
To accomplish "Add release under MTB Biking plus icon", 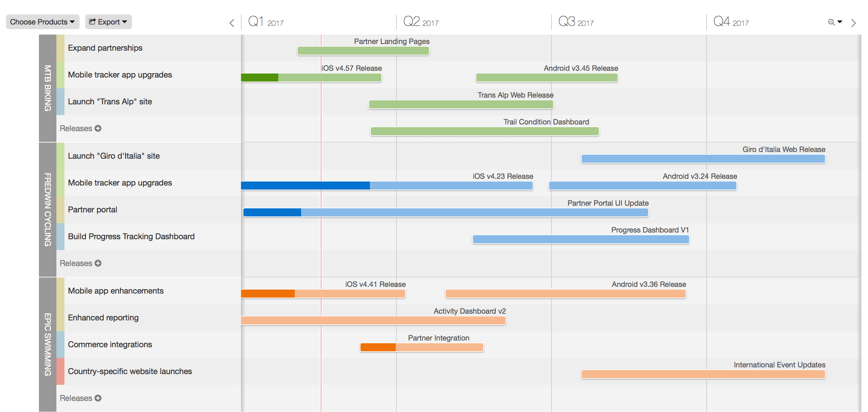I will (x=98, y=128).
